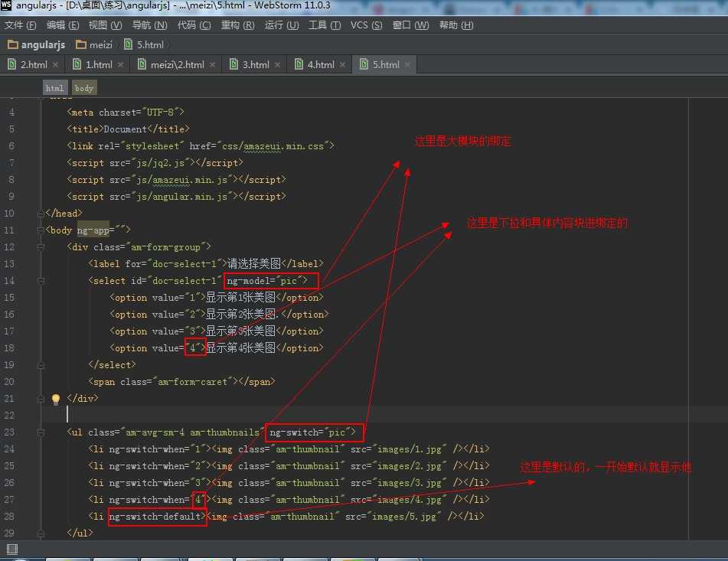
Task: Open the 工具 (T) menu
Action: pos(325,25)
